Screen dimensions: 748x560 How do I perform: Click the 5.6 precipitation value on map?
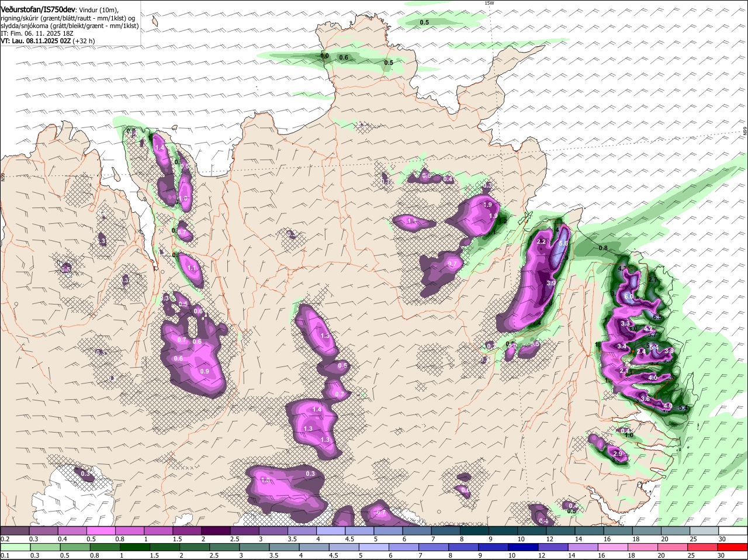(564, 244)
